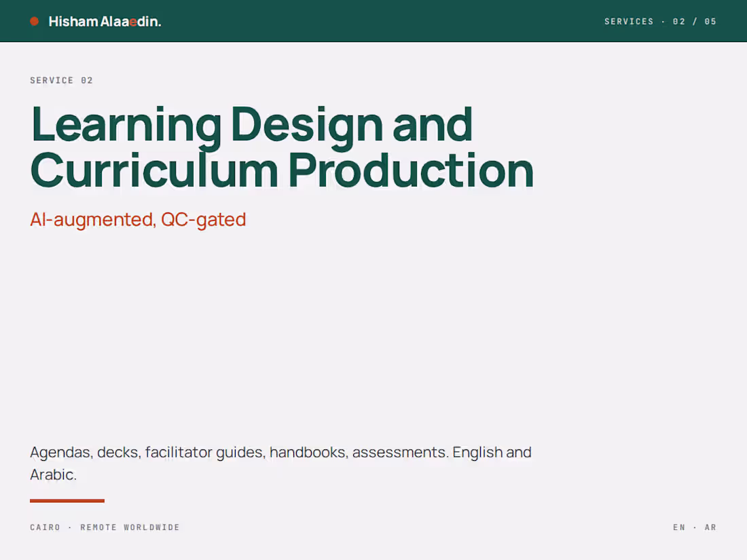Viewport: 747px width, 560px height.
Task: Click the orange dot logo icon
Action: pos(35,22)
